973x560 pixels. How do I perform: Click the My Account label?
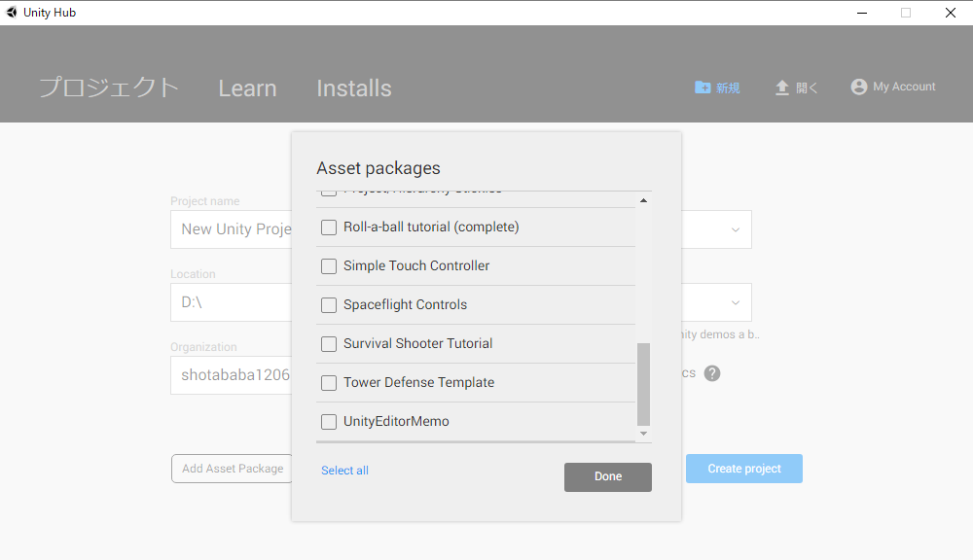pos(904,87)
